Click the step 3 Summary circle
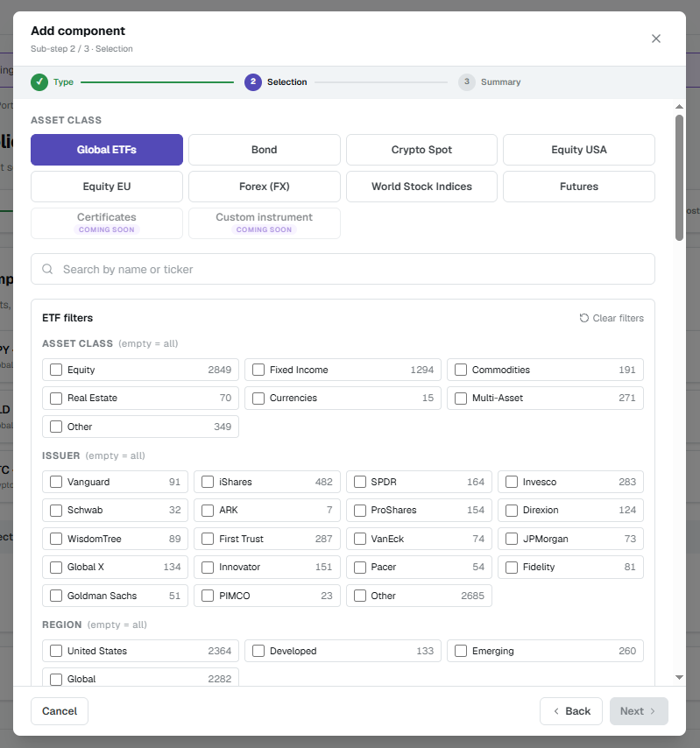 click(467, 82)
